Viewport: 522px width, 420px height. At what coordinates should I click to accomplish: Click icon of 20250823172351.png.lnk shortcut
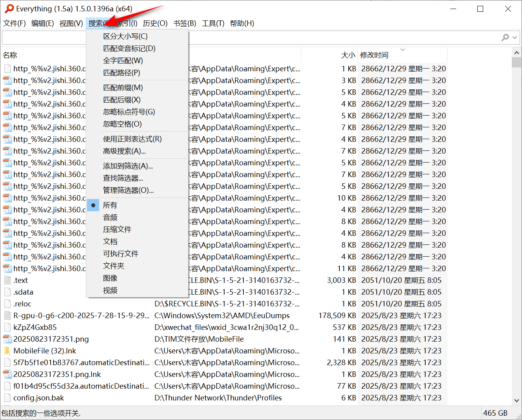point(7,374)
